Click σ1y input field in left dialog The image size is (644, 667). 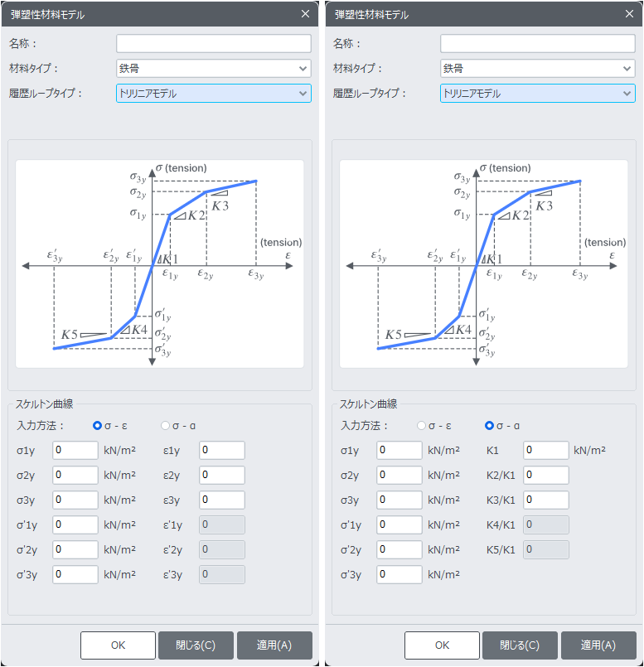coord(75,450)
